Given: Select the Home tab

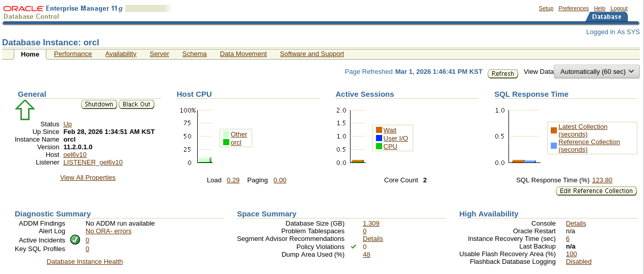Looking at the screenshot, I should [x=30, y=54].
